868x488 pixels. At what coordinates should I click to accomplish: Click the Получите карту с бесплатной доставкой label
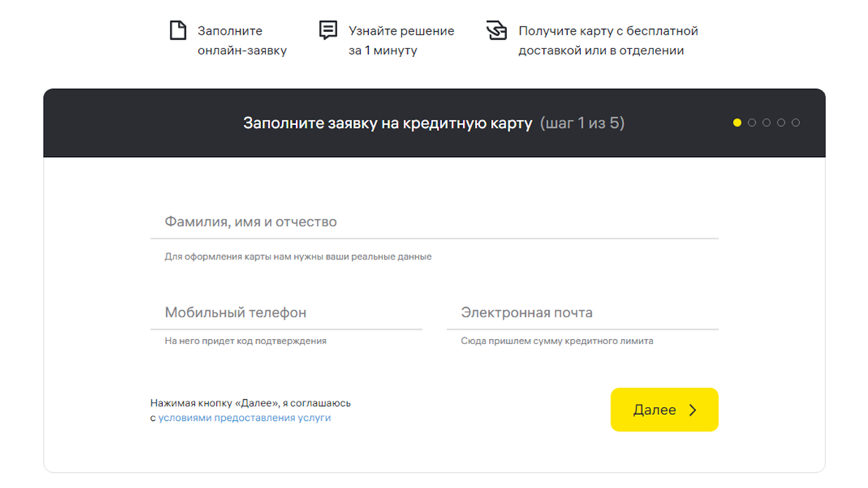608,40
